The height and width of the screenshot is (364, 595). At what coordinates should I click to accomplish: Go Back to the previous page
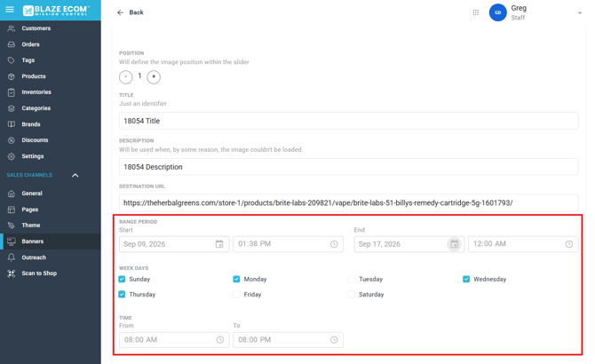click(131, 12)
